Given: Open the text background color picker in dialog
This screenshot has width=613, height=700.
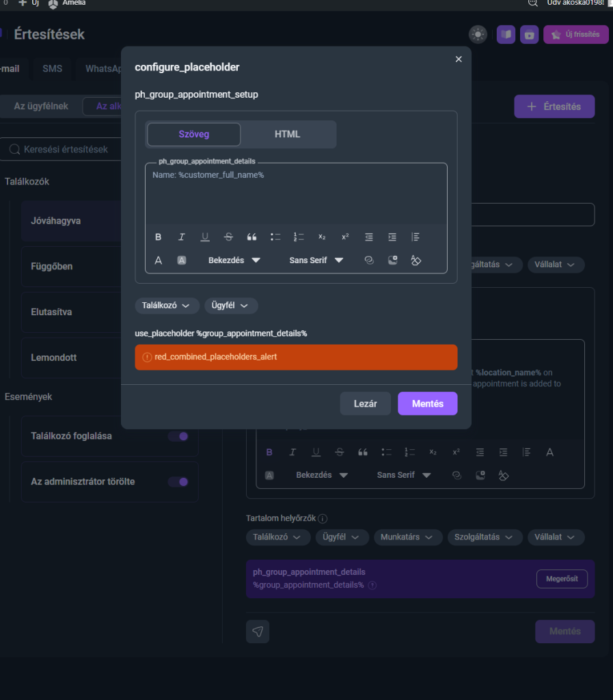Looking at the screenshot, I should pos(182,260).
